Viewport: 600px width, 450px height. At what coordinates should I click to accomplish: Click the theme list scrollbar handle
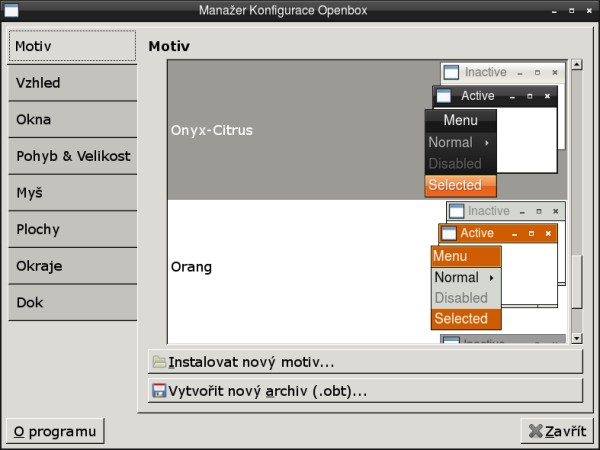575,282
